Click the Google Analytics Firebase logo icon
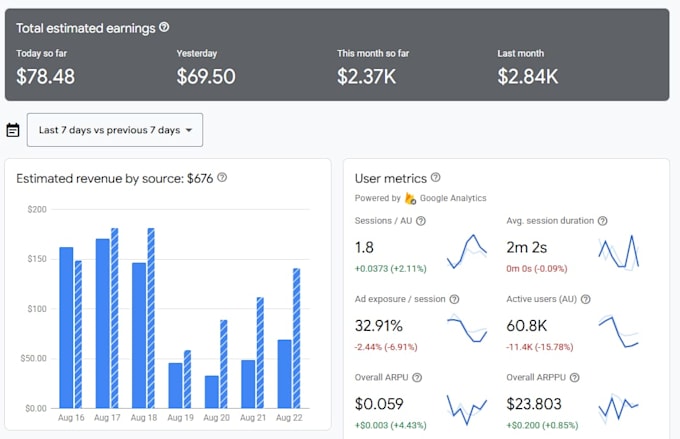 click(x=410, y=198)
